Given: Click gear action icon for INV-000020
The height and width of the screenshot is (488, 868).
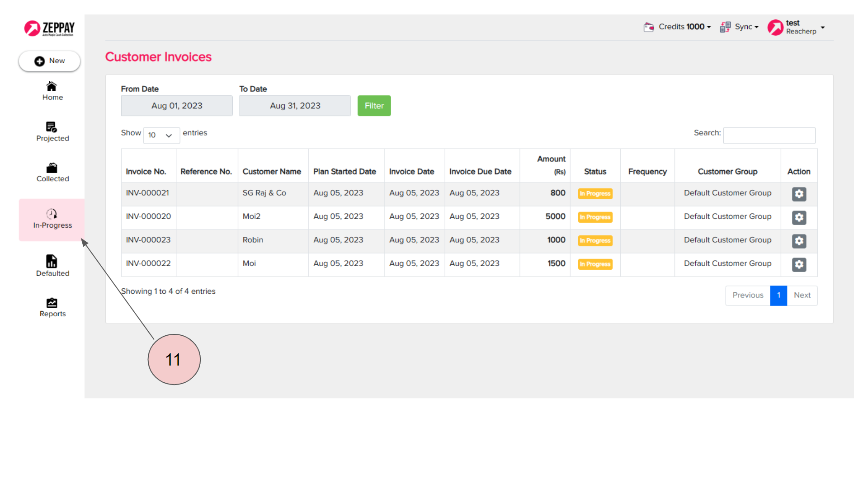Looking at the screenshot, I should (x=799, y=217).
